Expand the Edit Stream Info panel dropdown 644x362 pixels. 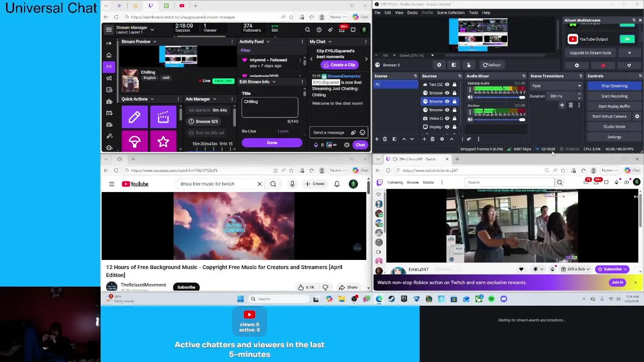point(274,82)
